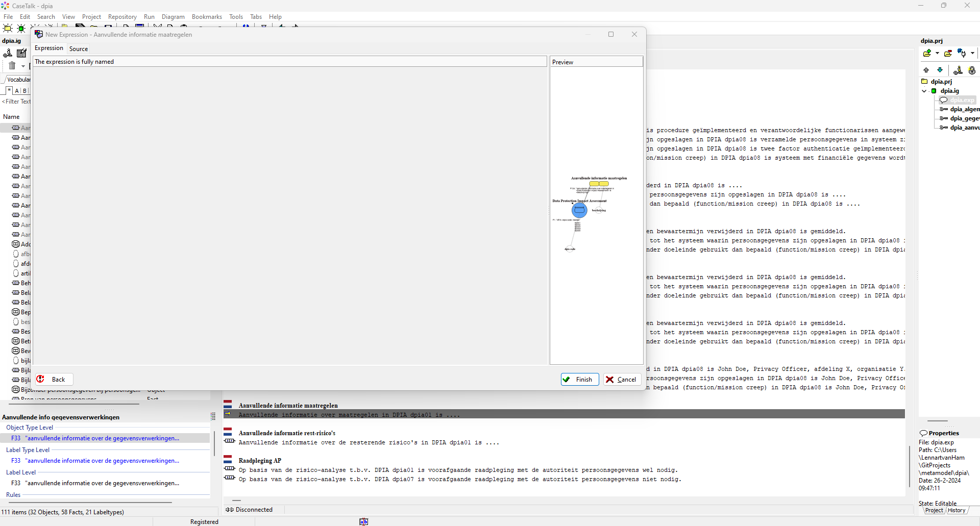Open the Repository menu
Image resolution: width=980 pixels, height=526 pixels.
pyautogui.click(x=122, y=17)
